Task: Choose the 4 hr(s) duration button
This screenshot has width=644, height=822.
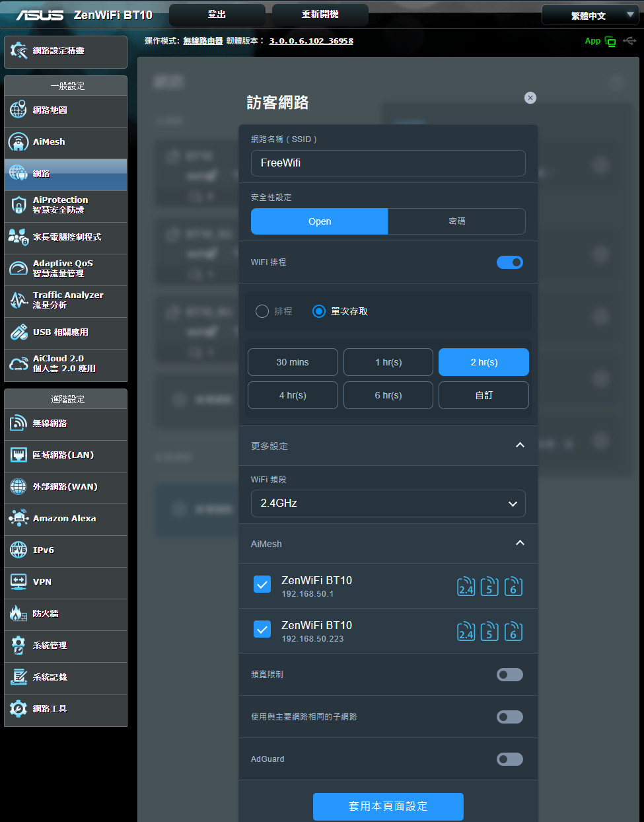Action: [x=293, y=395]
